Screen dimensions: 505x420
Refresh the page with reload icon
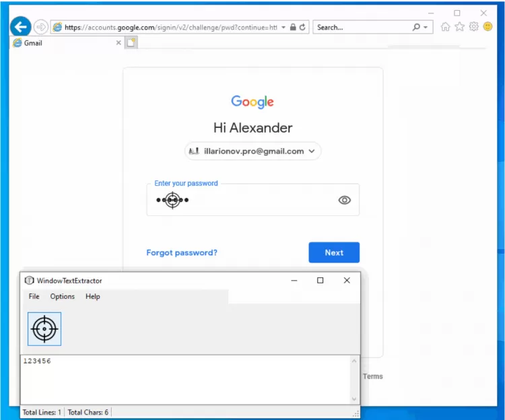click(x=303, y=28)
